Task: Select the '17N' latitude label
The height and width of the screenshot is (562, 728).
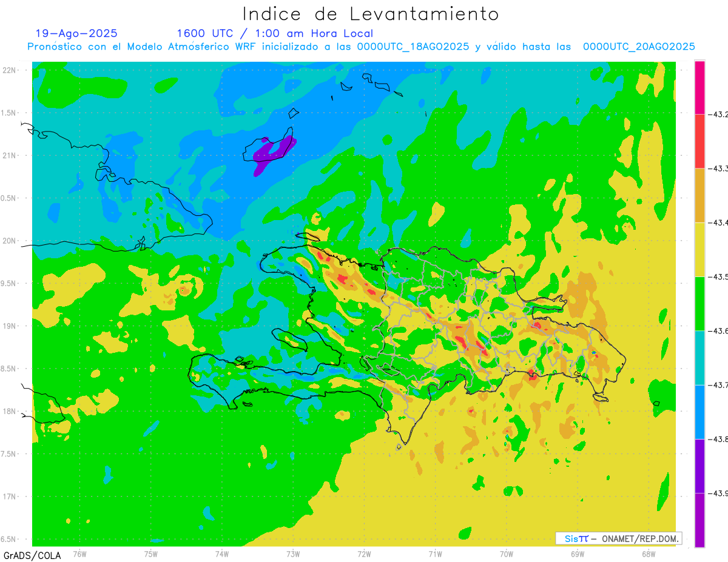Action: pyautogui.click(x=9, y=497)
